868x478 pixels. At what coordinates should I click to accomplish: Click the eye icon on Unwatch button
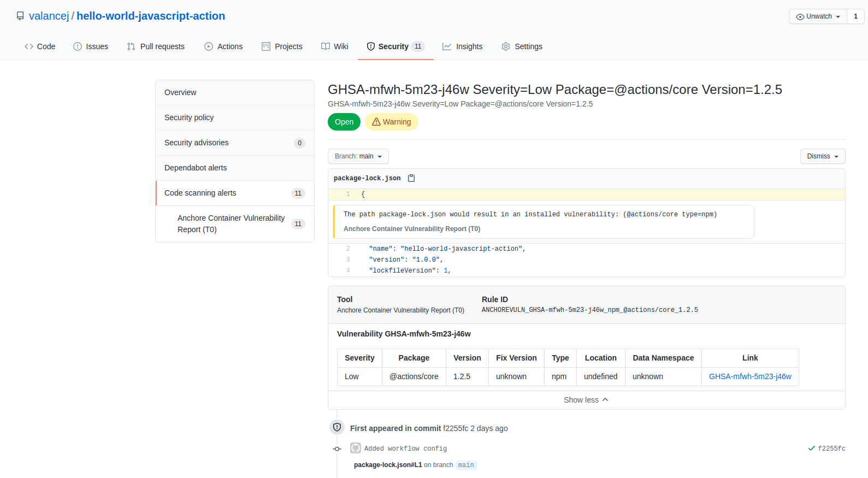pos(800,17)
